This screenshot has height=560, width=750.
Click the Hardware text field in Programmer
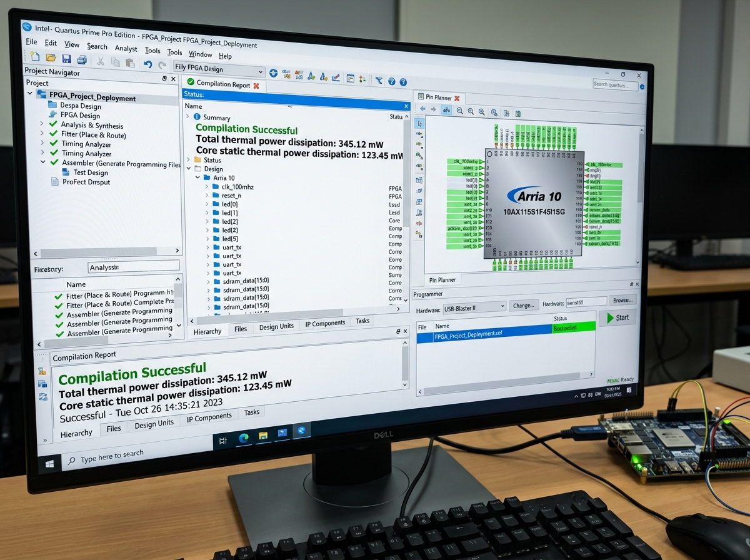586,302
